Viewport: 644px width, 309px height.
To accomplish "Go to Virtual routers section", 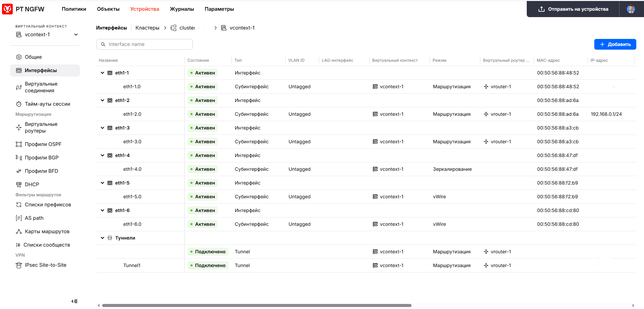I will pos(41,127).
